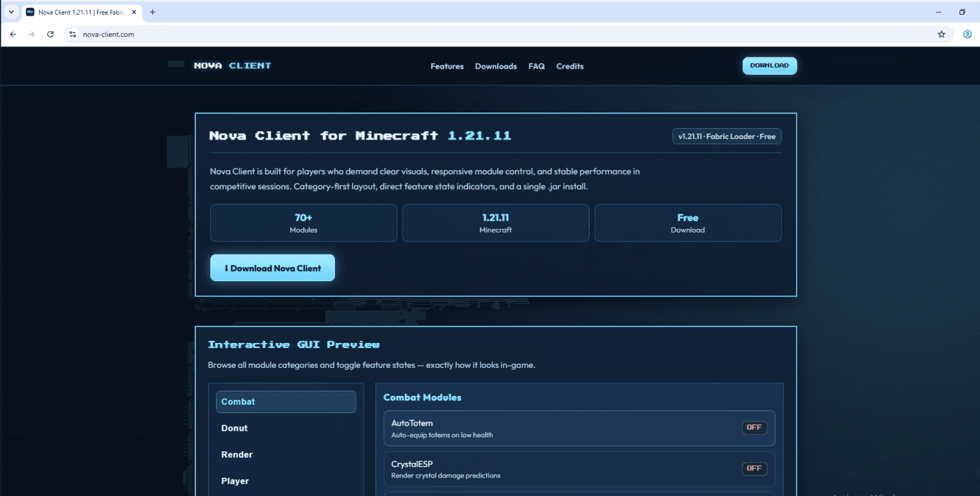
Task: Select the Donut category
Action: pos(286,428)
